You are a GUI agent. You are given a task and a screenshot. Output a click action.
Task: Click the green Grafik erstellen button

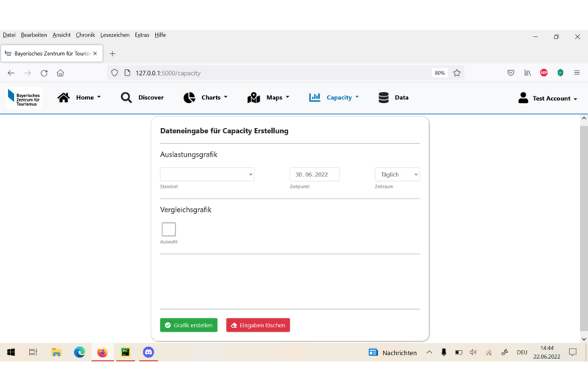click(189, 325)
